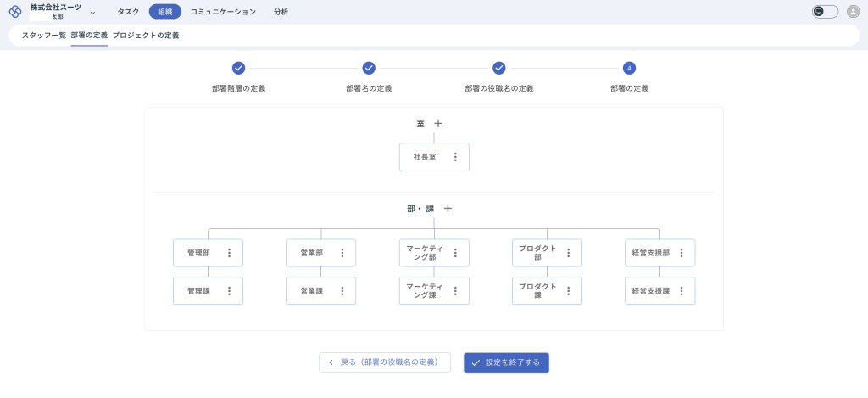868x398 pixels.
Task: Click the 戻る（部署の役職名の定義）button
Action: coord(384,362)
